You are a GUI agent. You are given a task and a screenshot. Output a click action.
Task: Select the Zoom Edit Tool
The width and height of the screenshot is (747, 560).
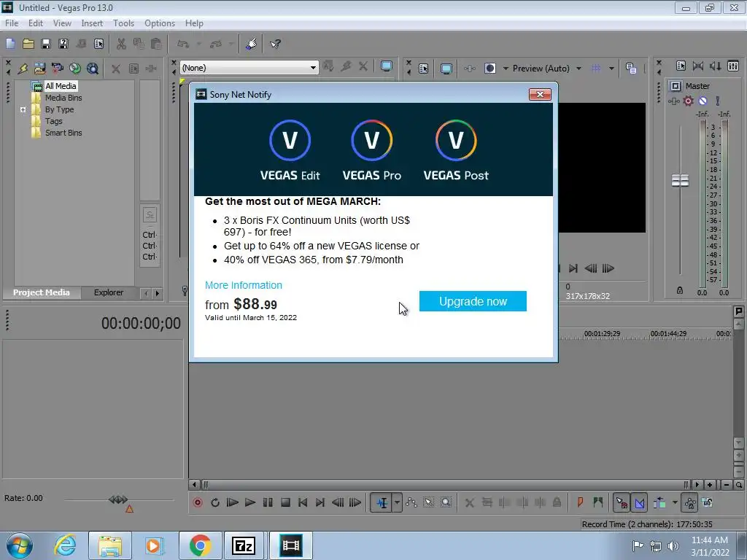[446, 502]
